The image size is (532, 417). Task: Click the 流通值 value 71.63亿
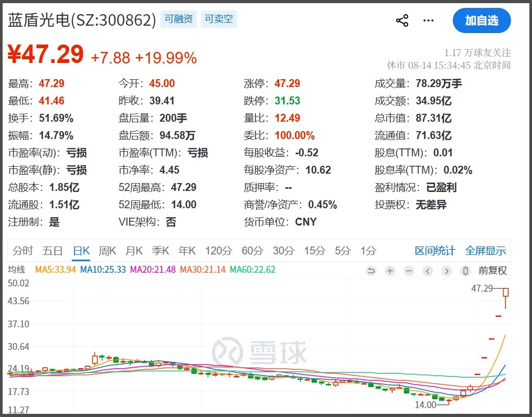click(x=433, y=135)
